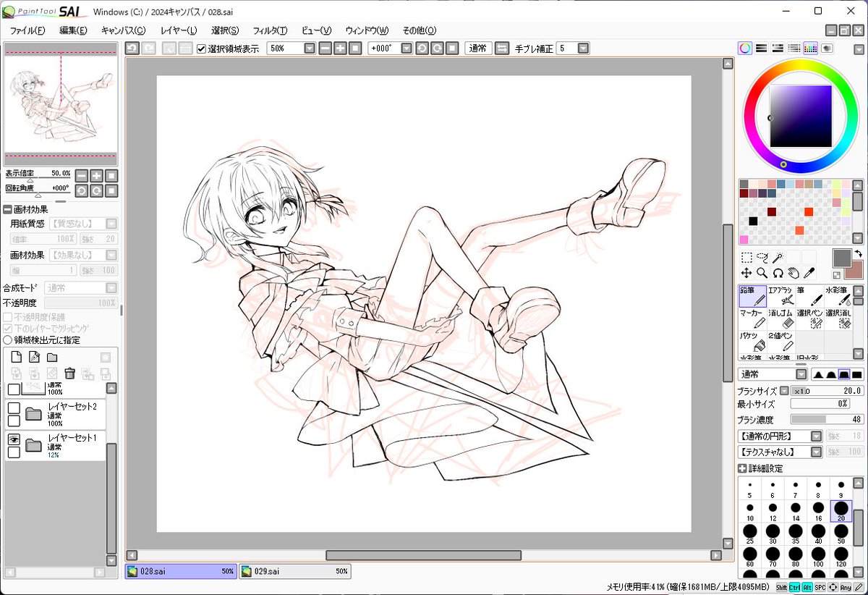Select the flattest brush edge shape
Image resolution: width=868 pixels, height=595 pixels.
(x=857, y=374)
